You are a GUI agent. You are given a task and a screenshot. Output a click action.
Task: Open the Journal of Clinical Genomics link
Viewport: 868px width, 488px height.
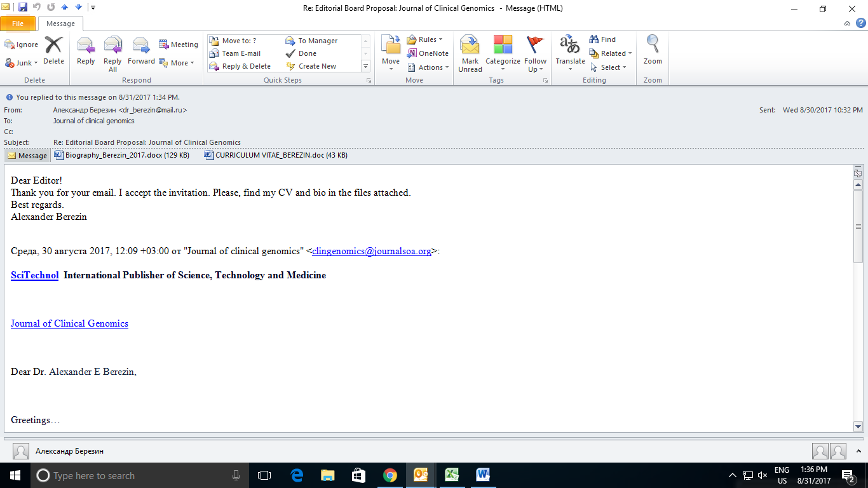pos(69,323)
